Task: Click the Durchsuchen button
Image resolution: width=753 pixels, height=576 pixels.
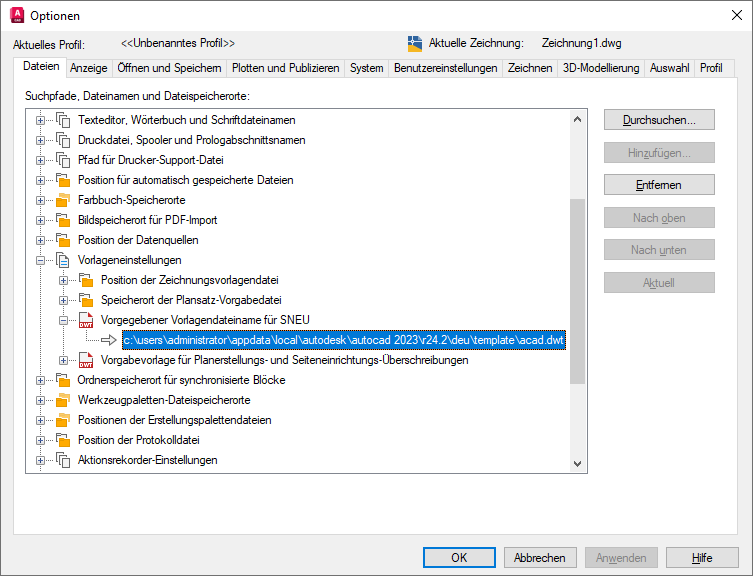Action: pyautogui.click(x=659, y=120)
